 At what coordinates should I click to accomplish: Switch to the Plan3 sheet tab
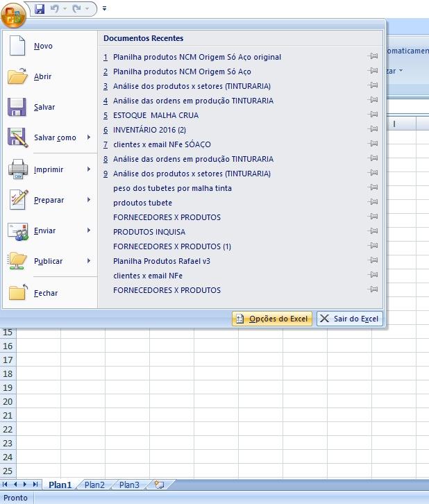[129, 485]
